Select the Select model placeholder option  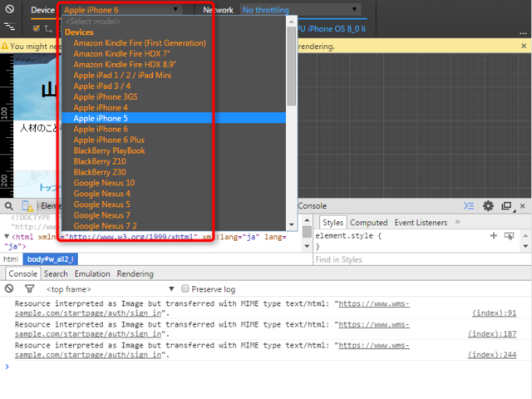click(x=174, y=22)
